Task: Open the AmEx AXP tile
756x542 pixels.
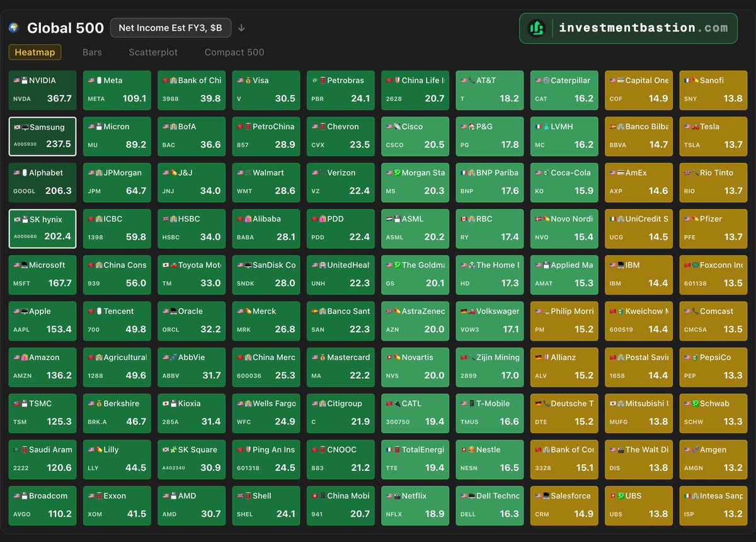Action: click(639, 183)
